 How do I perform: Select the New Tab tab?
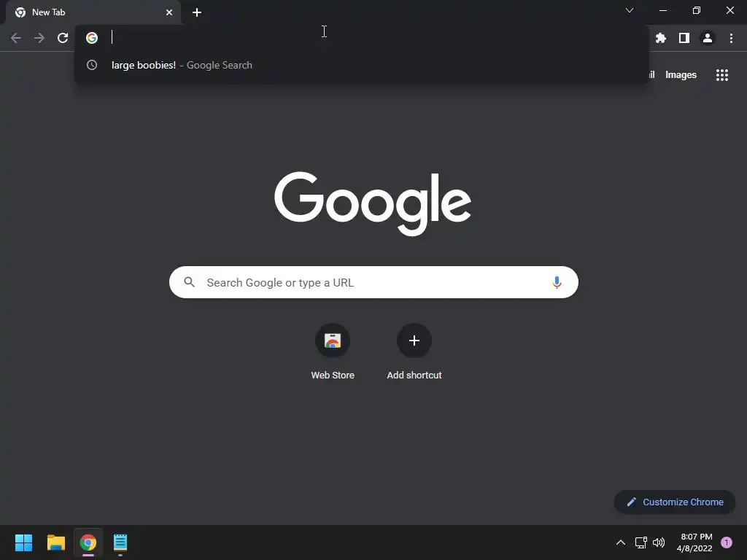[93, 12]
